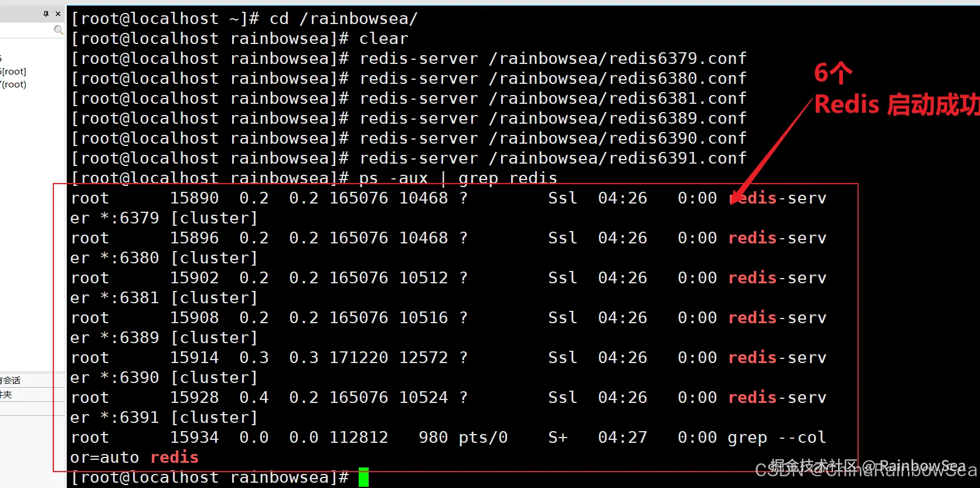Click the 'ps -aux | grep redis' command text
Image resolution: width=980 pixels, height=488 pixels.
pos(458,178)
